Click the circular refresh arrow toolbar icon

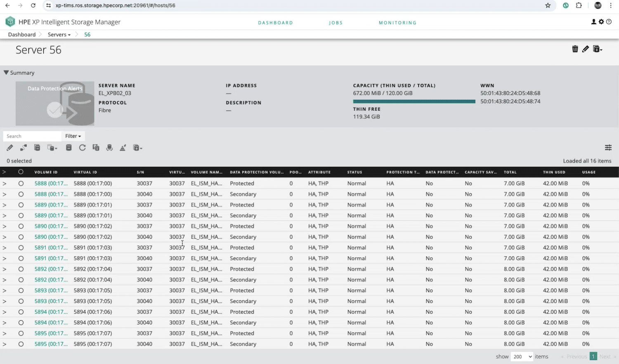tap(83, 148)
